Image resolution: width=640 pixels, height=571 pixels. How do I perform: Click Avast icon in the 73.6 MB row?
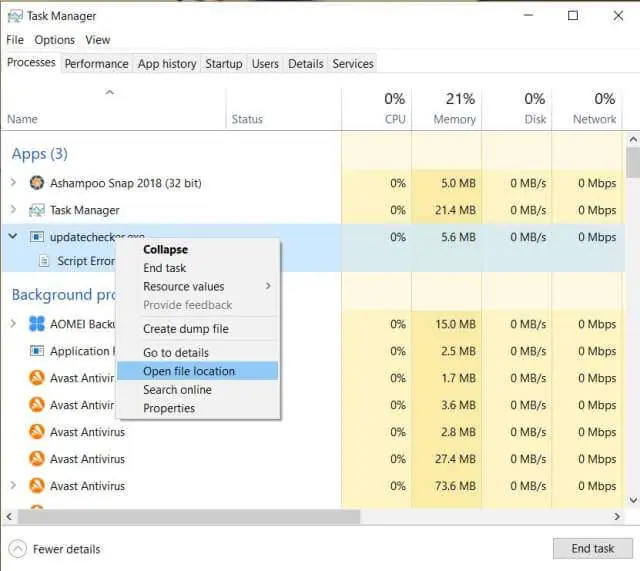(37, 486)
